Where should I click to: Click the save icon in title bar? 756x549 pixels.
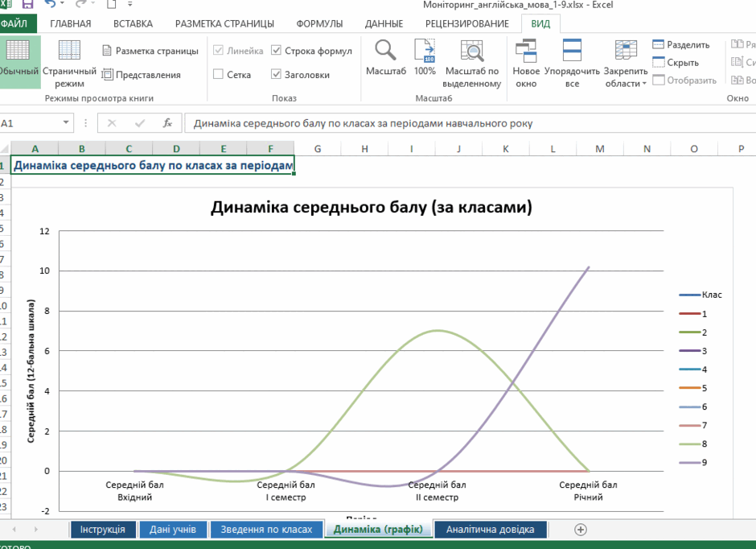[x=27, y=4]
